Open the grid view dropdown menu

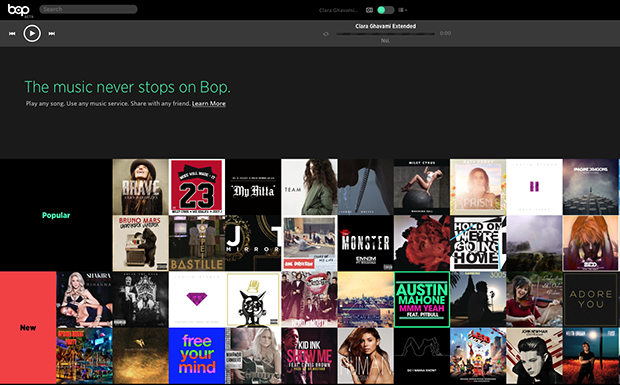(403, 10)
